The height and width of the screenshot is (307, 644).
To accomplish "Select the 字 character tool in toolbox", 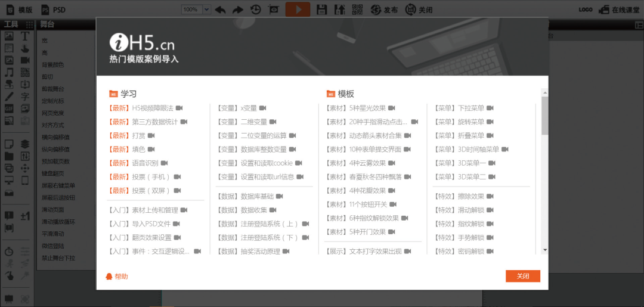I will 25,97.
